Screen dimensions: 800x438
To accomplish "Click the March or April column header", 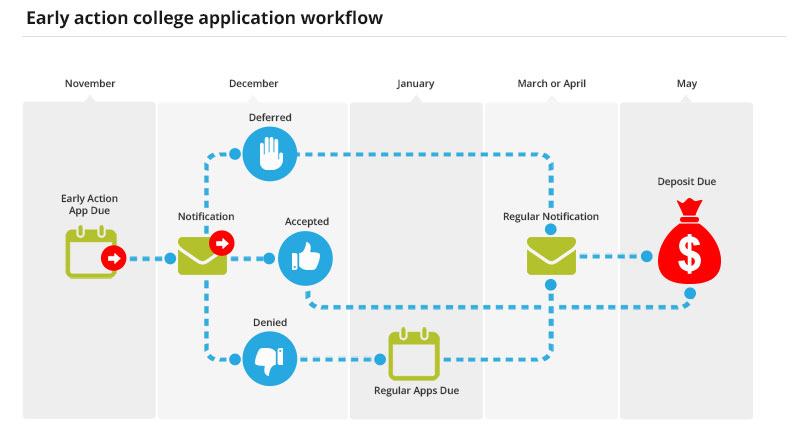I will [552, 84].
